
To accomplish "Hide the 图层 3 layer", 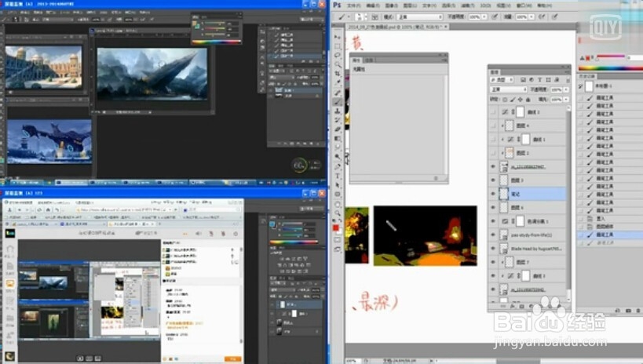I will point(493,180).
